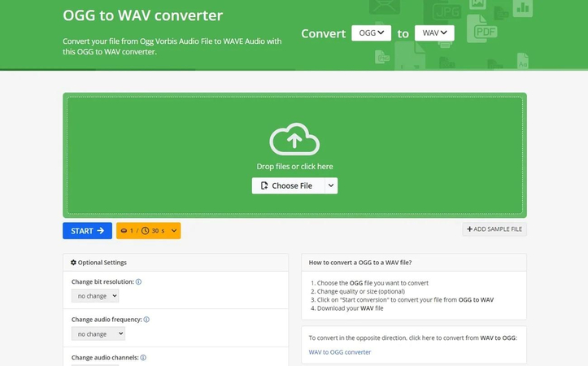The width and height of the screenshot is (588, 366).
Task: Click the 'Change audio channels:' label
Action: [105, 358]
